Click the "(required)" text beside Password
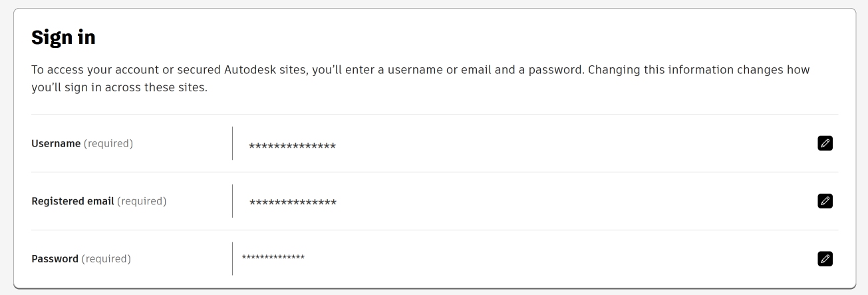This screenshot has height=295, width=868. click(106, 259)
